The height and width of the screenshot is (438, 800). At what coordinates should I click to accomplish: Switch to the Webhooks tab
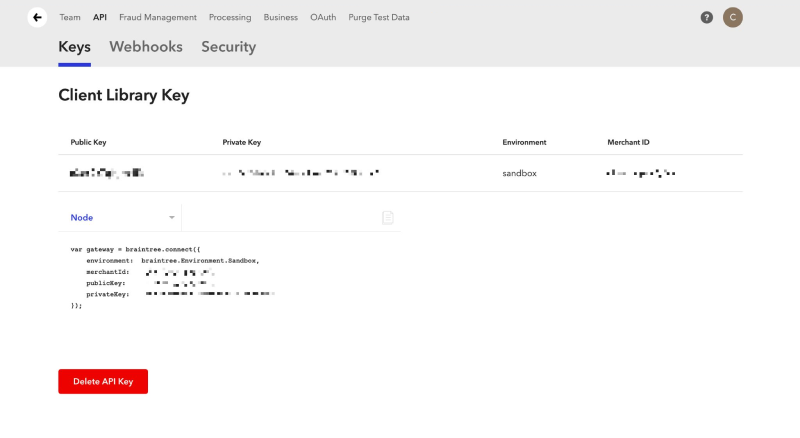[x=147, y=47]
